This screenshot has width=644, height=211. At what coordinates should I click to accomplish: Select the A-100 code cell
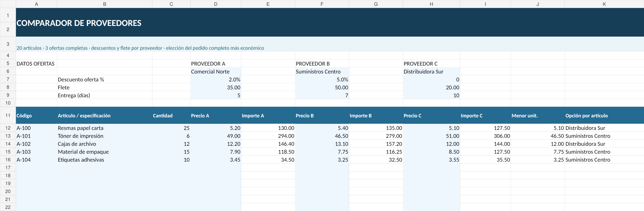pyautogui.click(x=36, y=128)
